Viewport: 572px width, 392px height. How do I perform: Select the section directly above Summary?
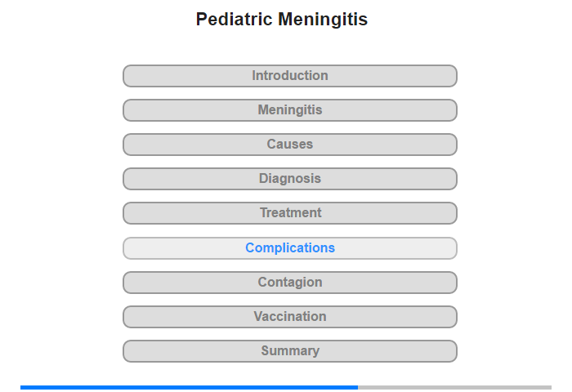(290, 317)
